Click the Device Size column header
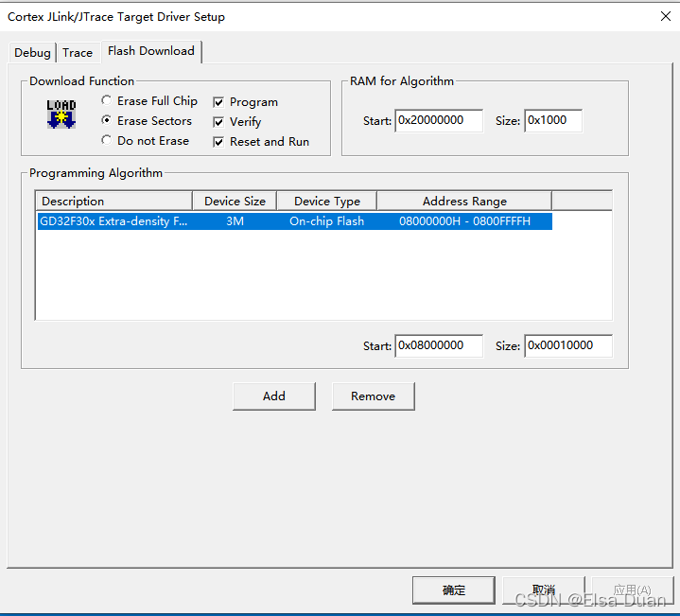The image size is (680, 616). click(x=235, y=201)
